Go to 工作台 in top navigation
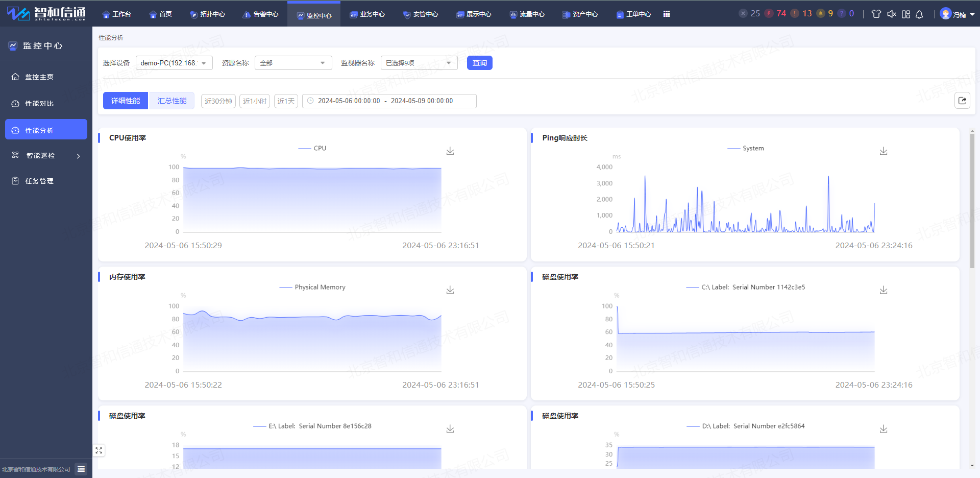980x478 pixels. click(x=117, y=14)
